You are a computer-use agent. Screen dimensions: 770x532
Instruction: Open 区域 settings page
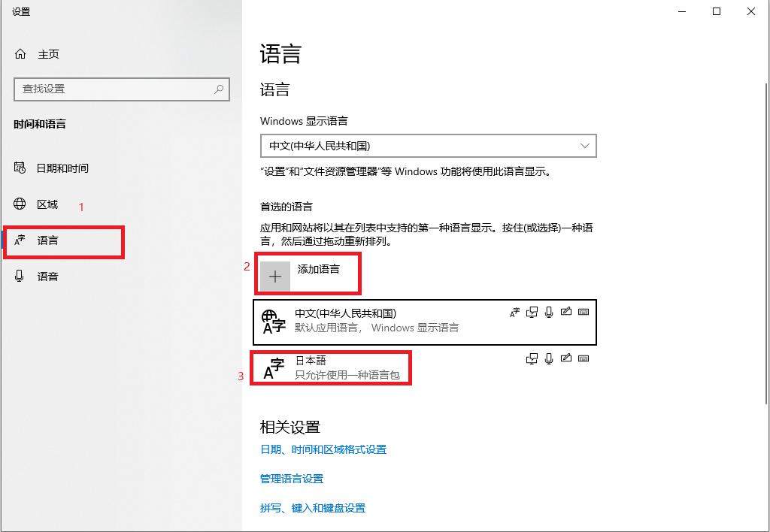click(x=47, y=204)
